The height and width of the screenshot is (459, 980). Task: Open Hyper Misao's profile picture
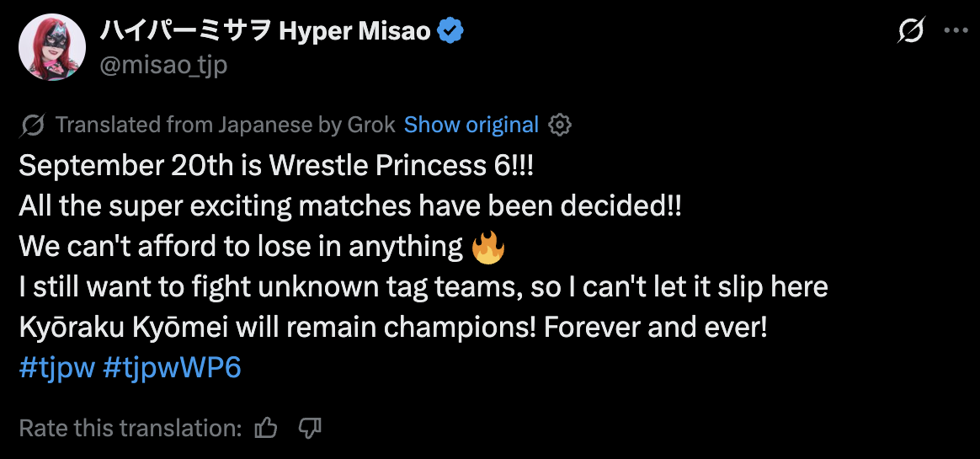(x=50, y=48)
